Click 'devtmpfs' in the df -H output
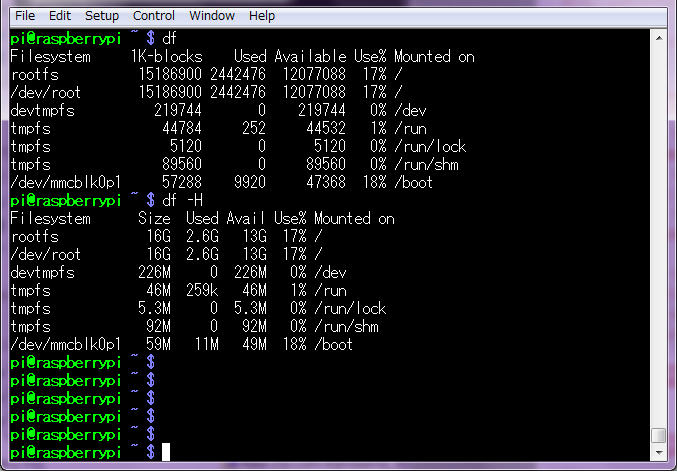The image size is (677, 472). pyautogui.click(x=42, y=272)
